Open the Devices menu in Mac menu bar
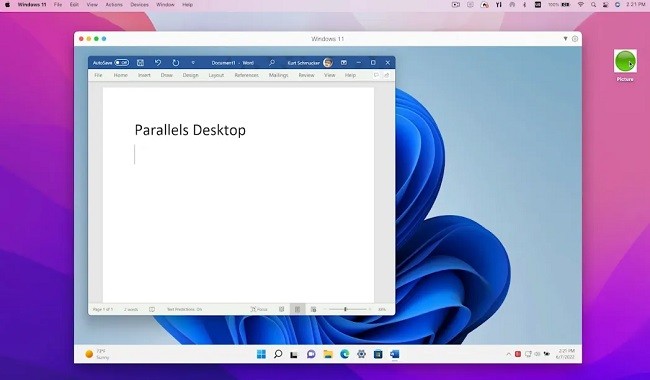The width and height of the screenshot is (650, 380). pyautogui.click(x=139, y=5)
